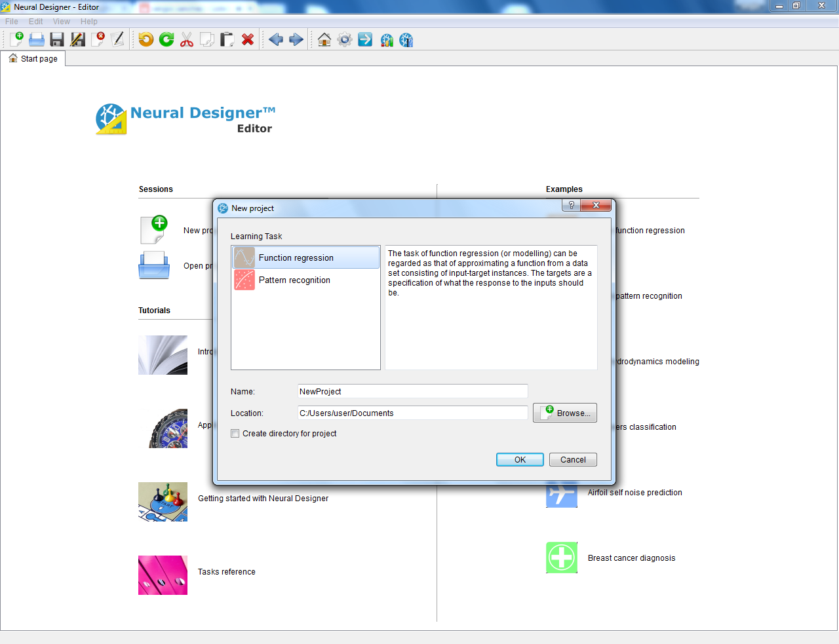Select the Start page tab
This screenshot has height=644, width=839.
pos(33,58)
